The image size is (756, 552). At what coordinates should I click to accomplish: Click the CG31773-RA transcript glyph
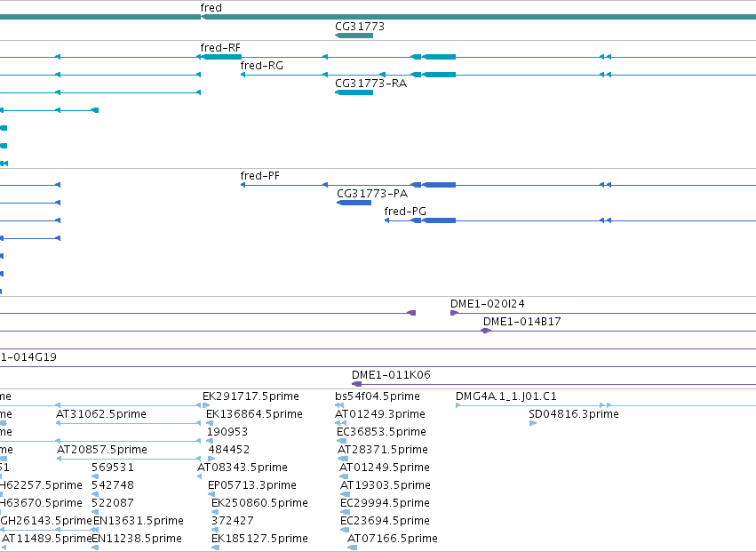point(354,92)
